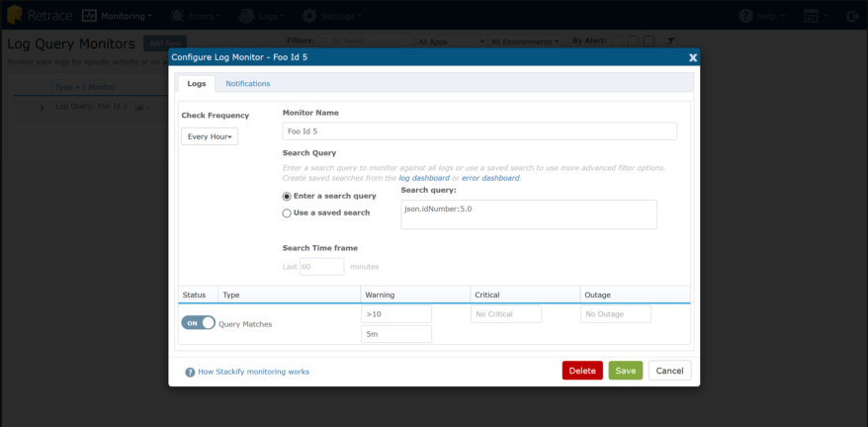Click the Add New button behind dialog
The image size is (868, 427).
pos(165,43)
